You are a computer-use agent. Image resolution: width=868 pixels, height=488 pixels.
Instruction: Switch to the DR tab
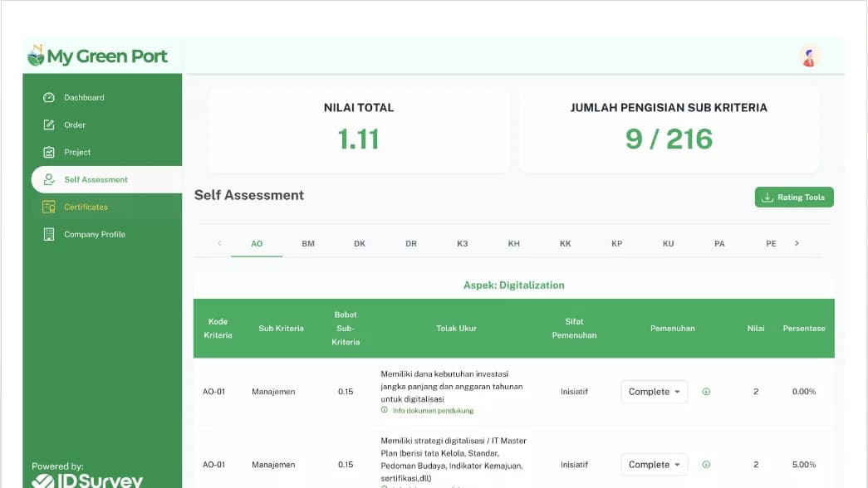[411, 243]
